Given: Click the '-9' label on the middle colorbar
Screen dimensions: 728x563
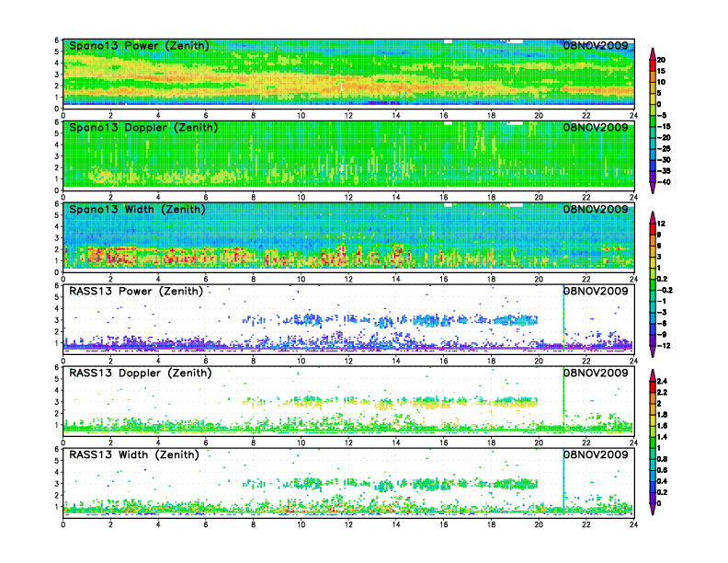Looking at the screenshot, I should (662, 335).
